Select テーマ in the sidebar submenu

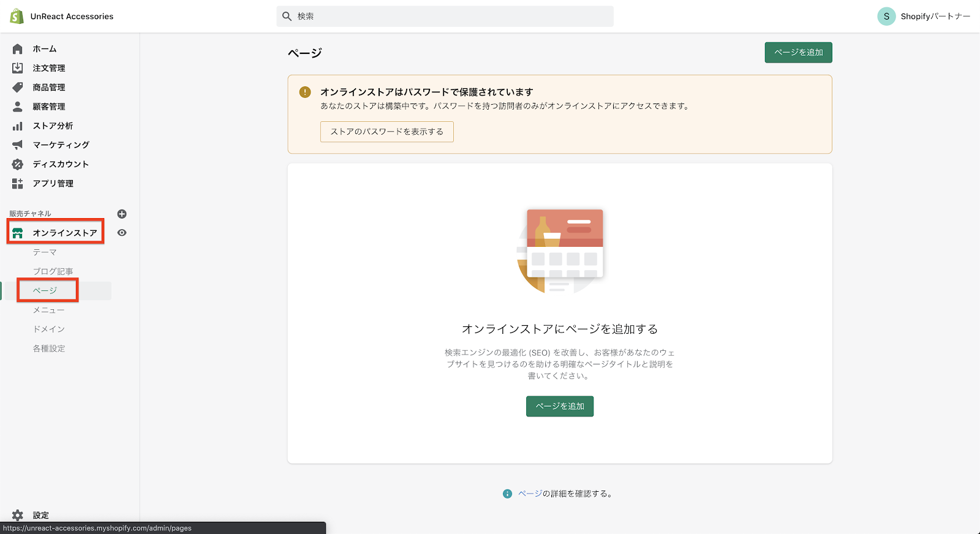click(x=45, y=252)
